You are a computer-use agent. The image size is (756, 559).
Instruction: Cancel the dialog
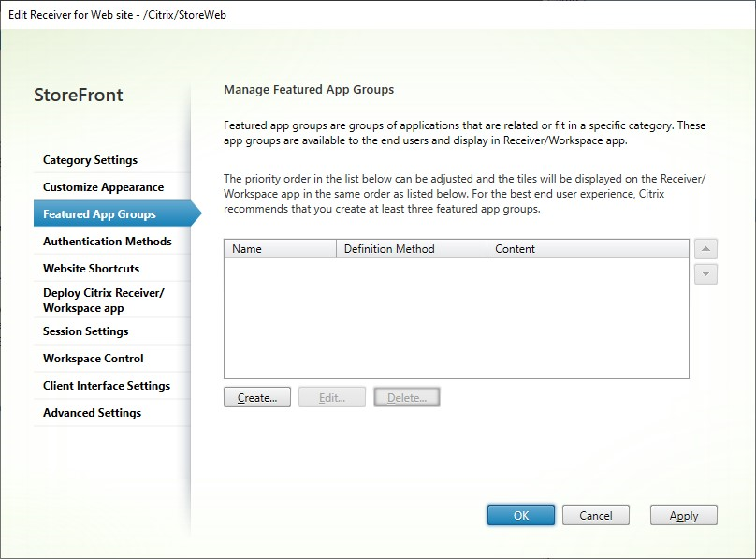595,515
